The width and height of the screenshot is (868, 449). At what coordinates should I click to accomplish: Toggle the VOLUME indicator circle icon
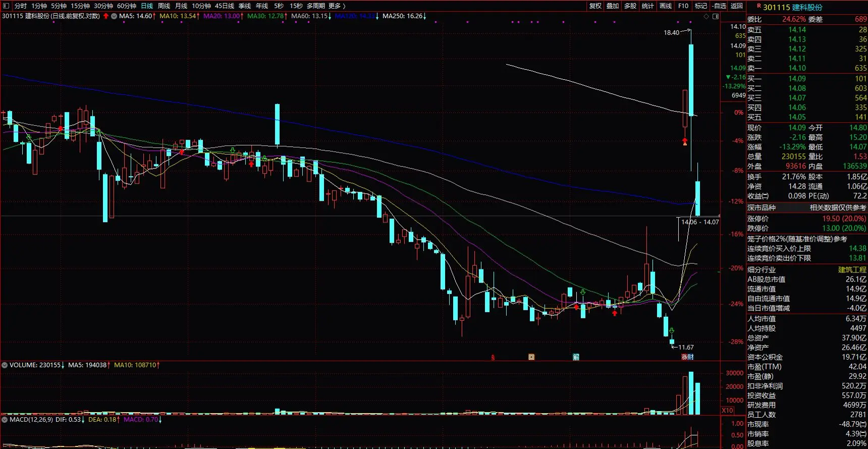(x=5, y=365)
